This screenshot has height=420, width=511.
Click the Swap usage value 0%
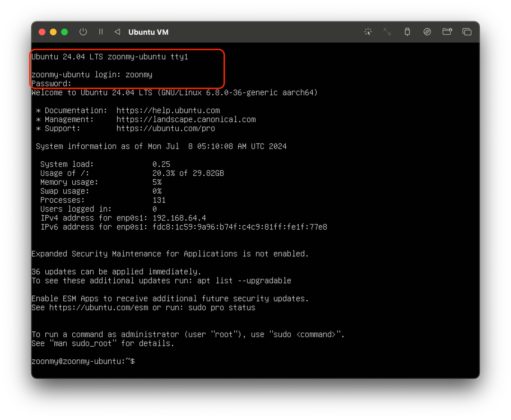(157, 191)
